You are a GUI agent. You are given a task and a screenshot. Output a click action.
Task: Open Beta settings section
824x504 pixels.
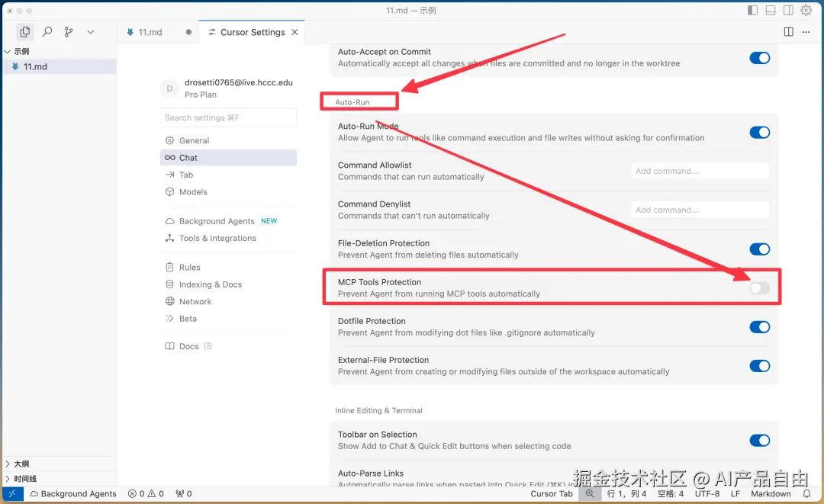coord(228,319)
